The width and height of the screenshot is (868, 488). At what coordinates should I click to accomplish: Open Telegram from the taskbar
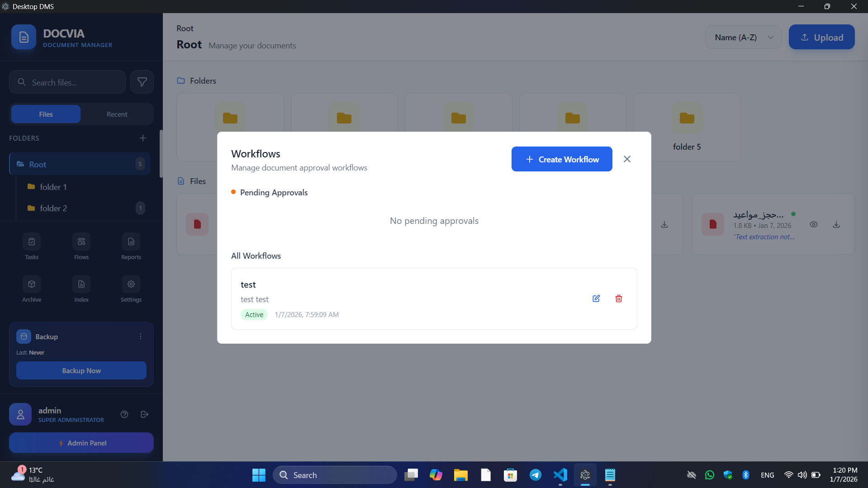tap(536, 475)
